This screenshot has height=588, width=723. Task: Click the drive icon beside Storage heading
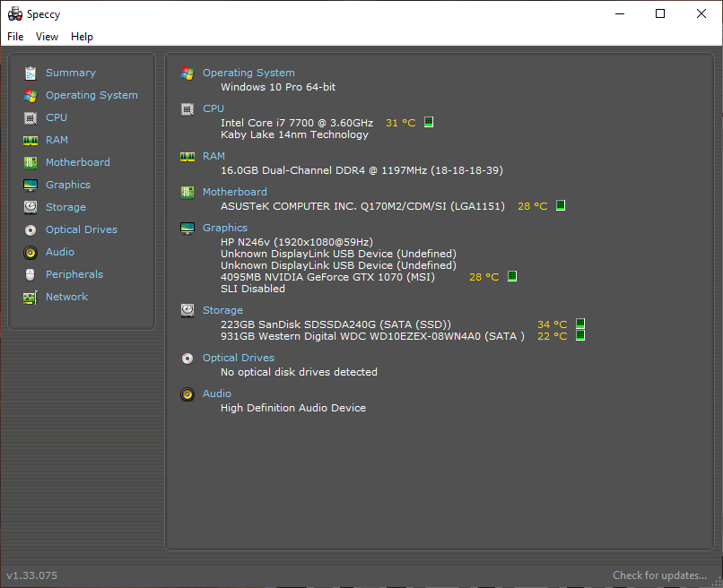click(187, 311)
